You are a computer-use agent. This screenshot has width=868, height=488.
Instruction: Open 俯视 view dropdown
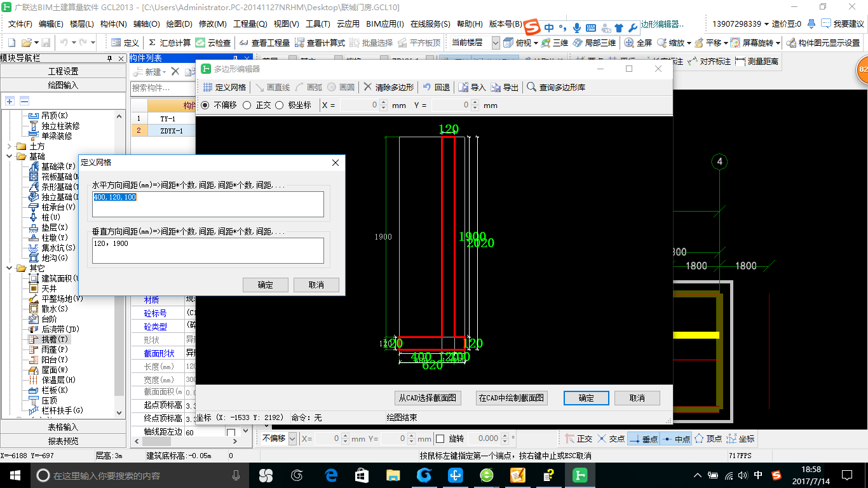pyautogui.click(x=536, y=43)
